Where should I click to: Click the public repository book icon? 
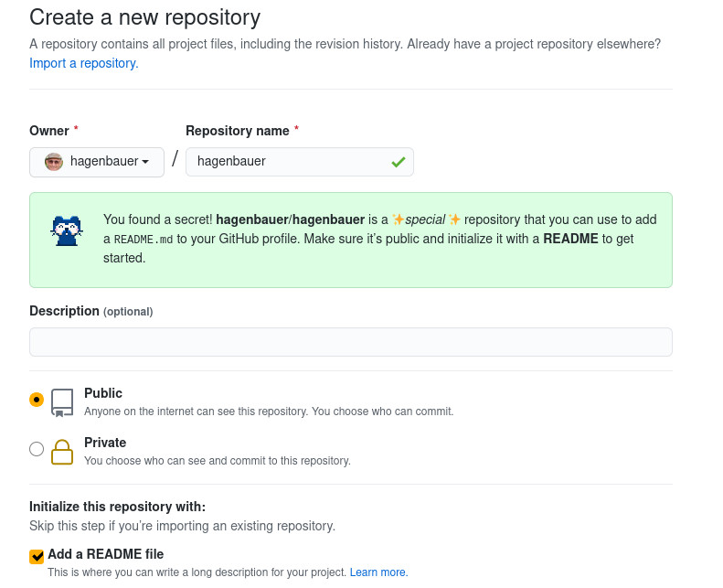(62, 402)
